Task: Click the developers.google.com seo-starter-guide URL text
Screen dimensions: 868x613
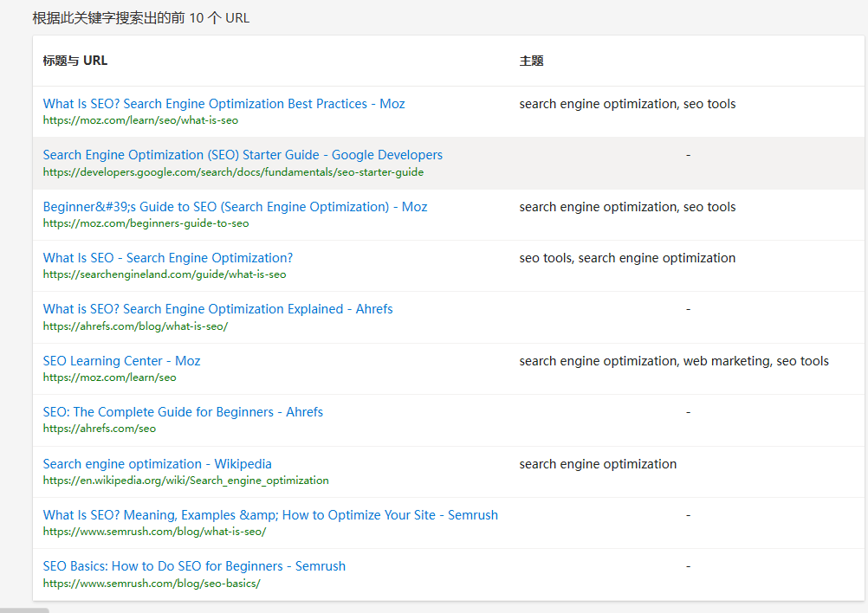Action: [233, 172]
